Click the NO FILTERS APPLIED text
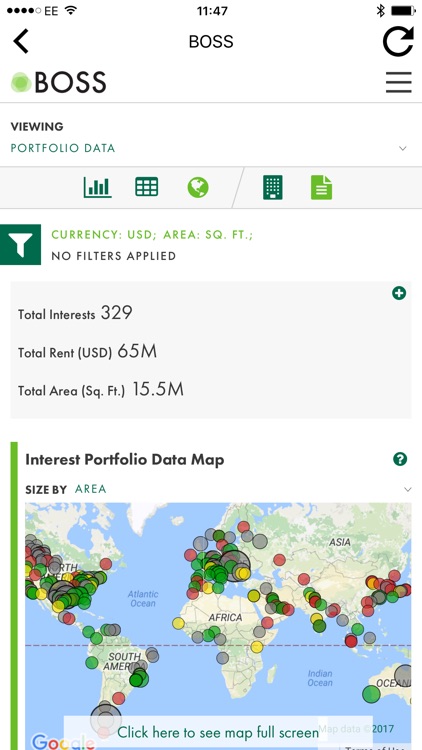422x750 pixels. coord(113,256)
